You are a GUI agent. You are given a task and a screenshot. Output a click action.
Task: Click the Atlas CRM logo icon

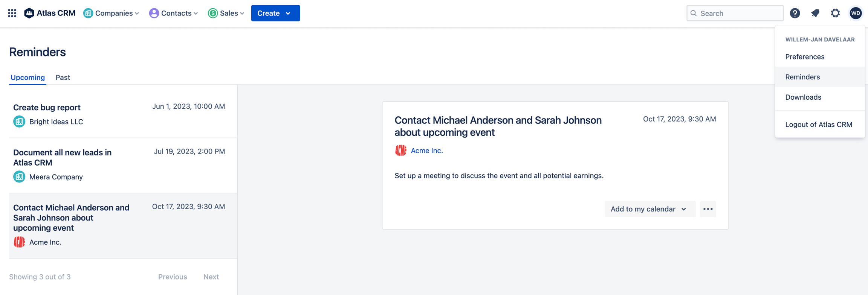pyautogui.click(x=29, y=13)
